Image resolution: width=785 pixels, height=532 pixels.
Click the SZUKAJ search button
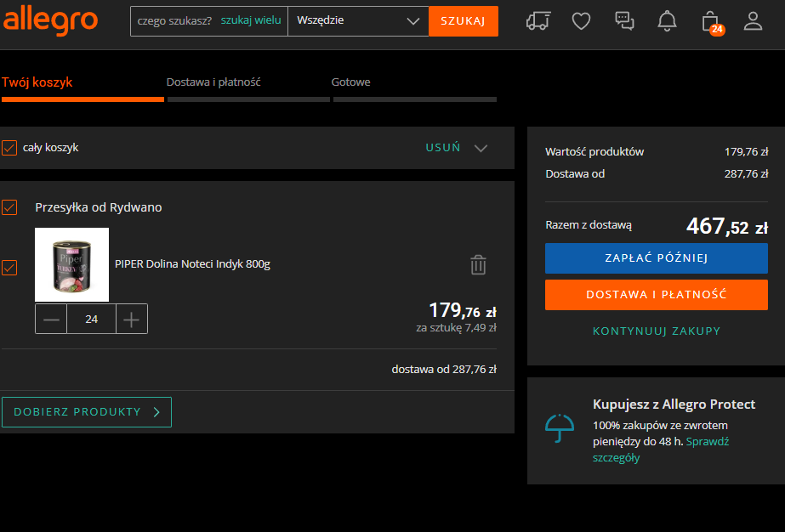click(x=464, y=21)
